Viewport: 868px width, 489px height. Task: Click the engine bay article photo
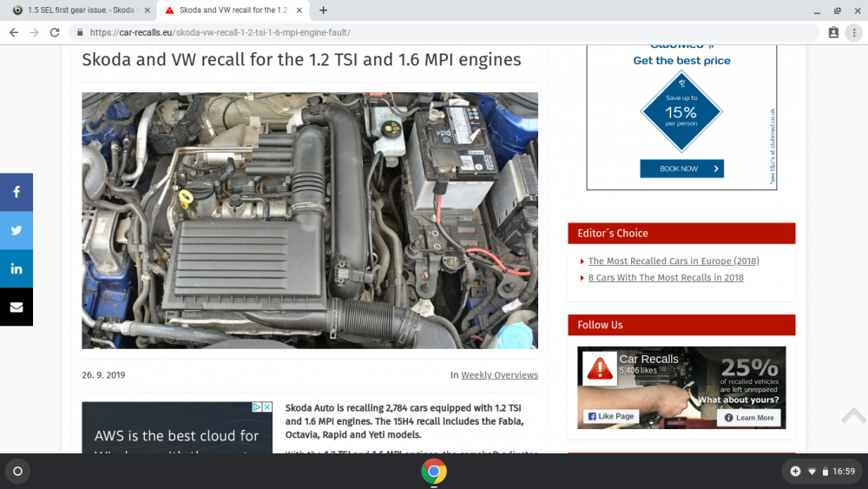click(x=310, y=221)
